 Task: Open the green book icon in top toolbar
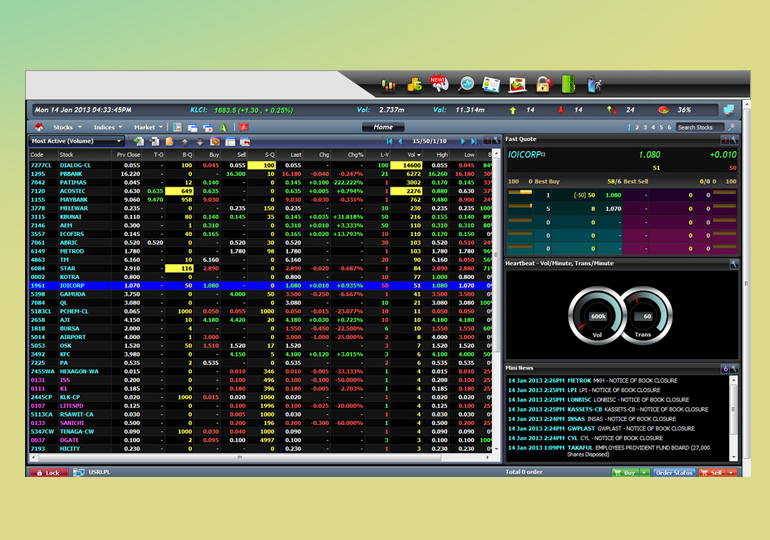click(569, 86)
